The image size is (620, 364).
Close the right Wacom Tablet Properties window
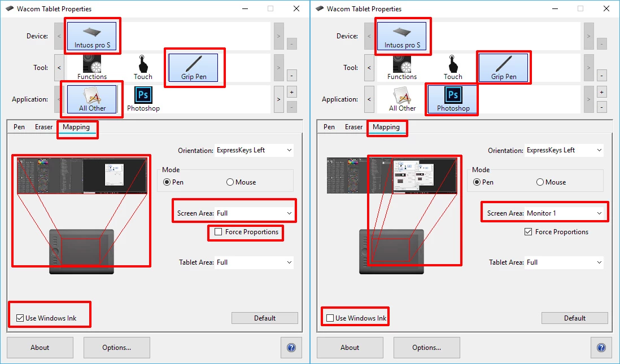pyautogui.click(x=606, y=8)
